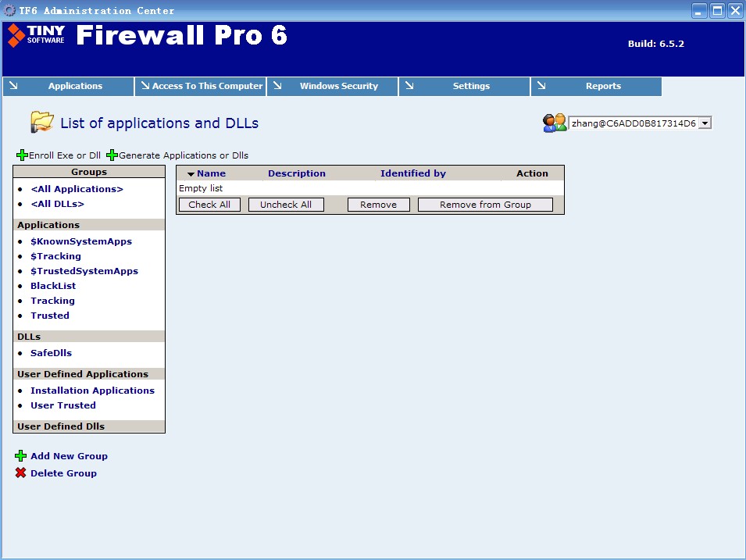Click the Uncheck All button
746x560 pixels.
click(286, 205)
